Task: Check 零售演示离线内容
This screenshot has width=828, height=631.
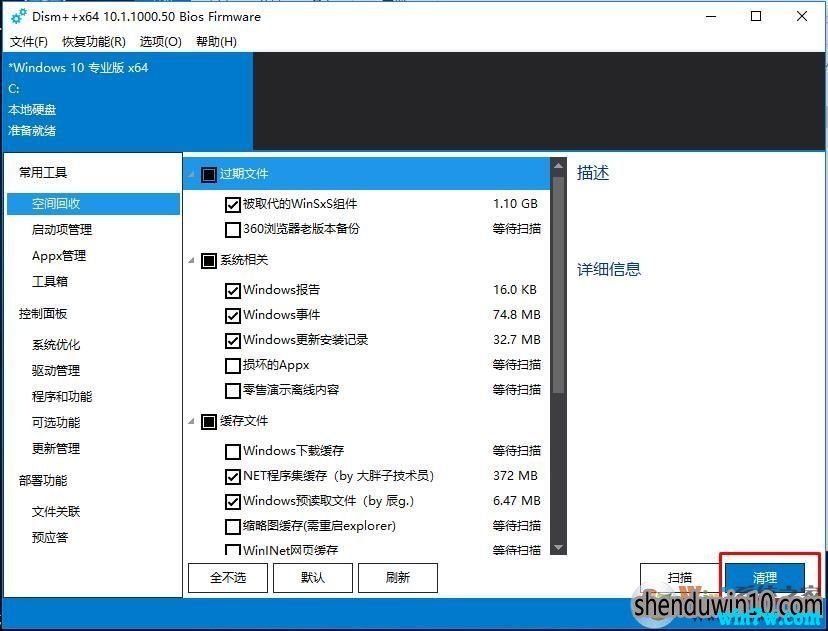Action: click(233, 391)
